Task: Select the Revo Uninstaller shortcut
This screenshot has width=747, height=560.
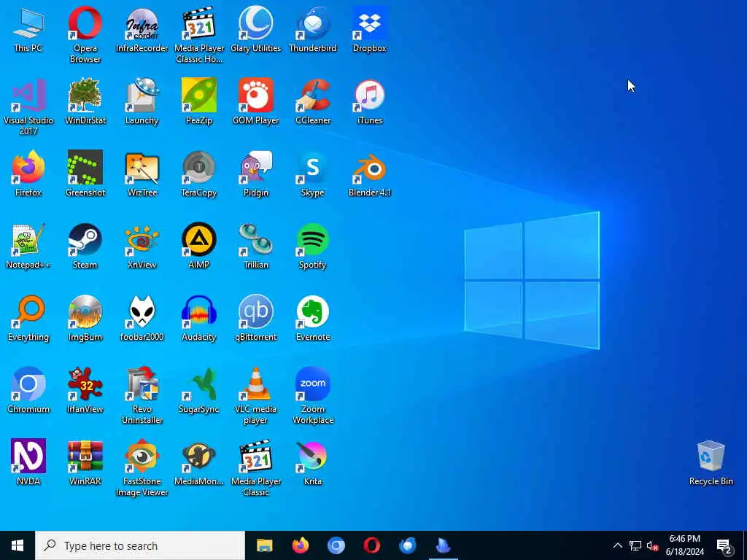Action: pos(142,395)
